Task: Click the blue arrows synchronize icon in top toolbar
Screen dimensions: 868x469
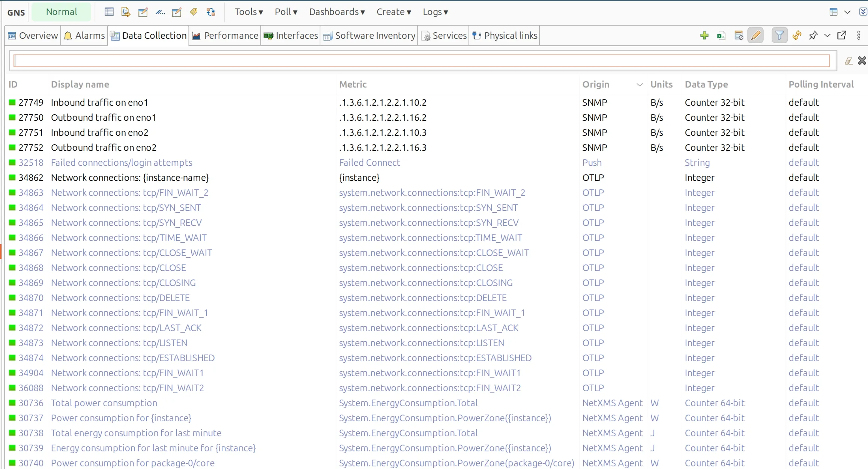Action: (211, 12)
